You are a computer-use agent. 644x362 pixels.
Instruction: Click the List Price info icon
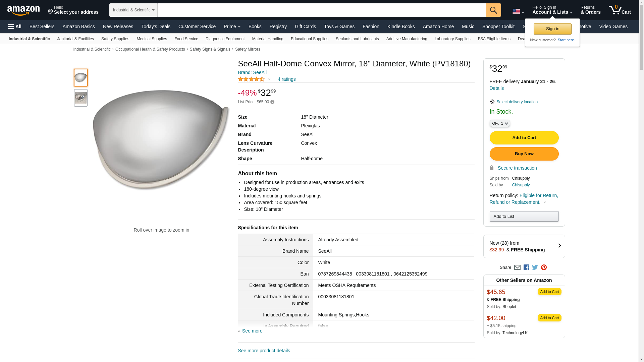[272, 102]
